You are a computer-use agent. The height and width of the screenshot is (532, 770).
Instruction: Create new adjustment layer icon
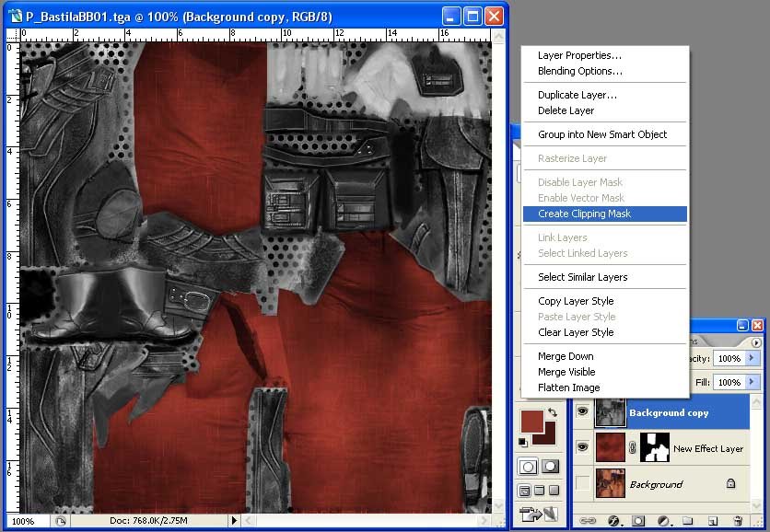tap(663, 521)
